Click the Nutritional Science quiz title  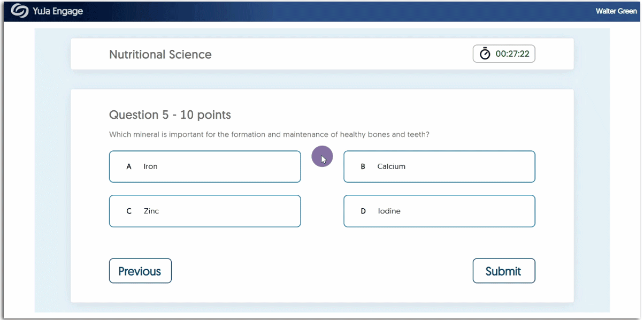160,54
